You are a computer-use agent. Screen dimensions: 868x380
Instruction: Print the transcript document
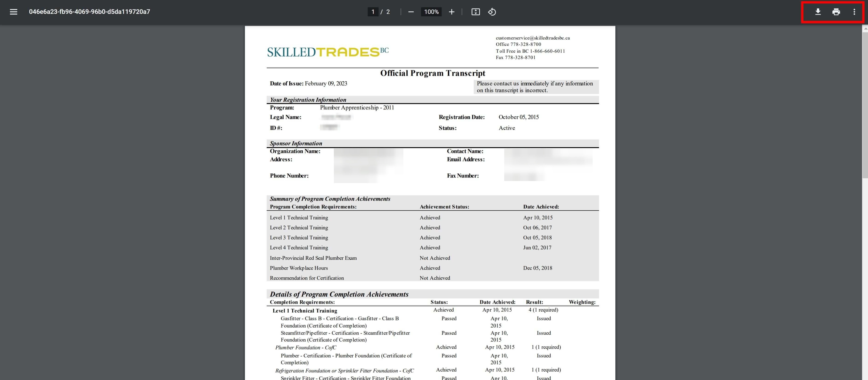(836, 12)
